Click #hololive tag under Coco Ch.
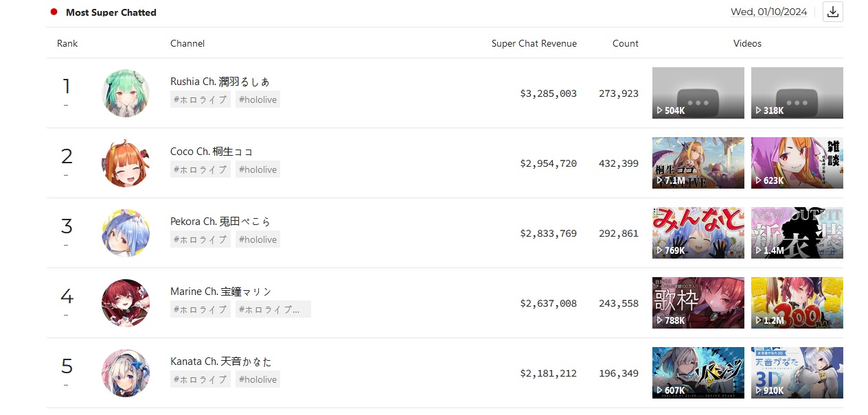The height and width of the screenshot is (415, 868). (258, 169)
